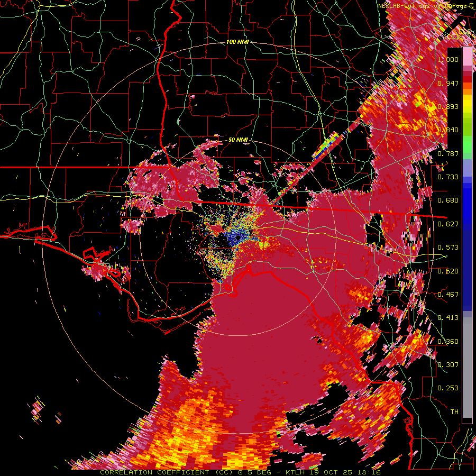Select the 0.627 legend value
The height and width of the screenshot is (476, 476).
point(448,224)
